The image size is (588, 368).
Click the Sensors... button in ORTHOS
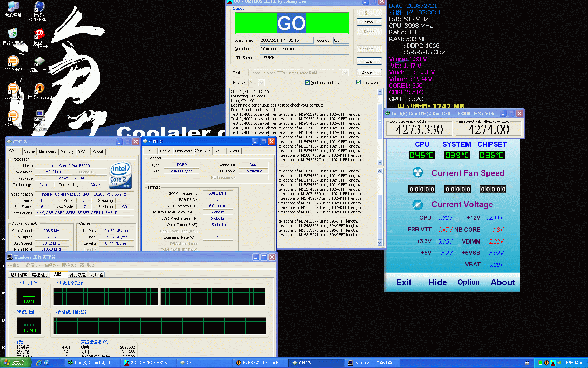(369, 49)
